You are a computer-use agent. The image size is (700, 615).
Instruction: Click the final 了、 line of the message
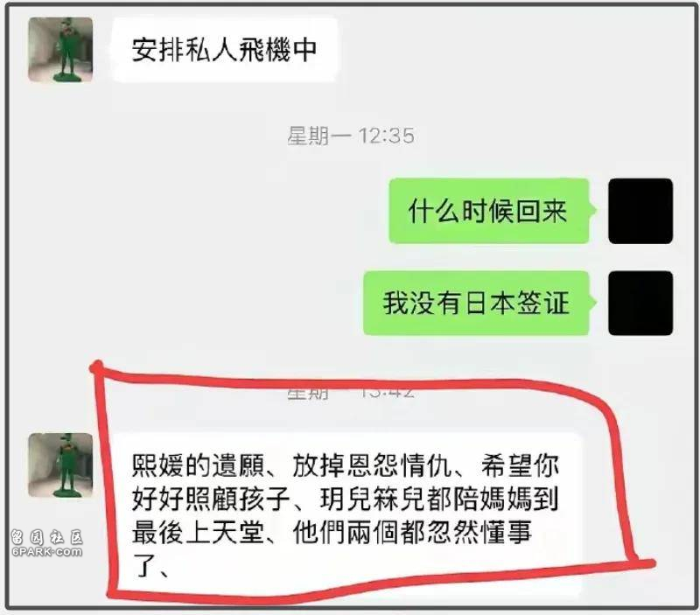[x=150, y=566]
